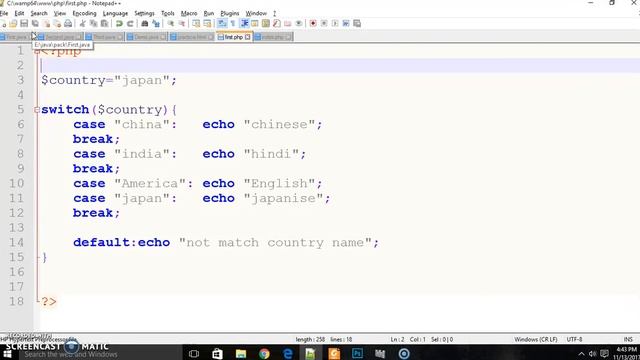
Task: Toggle the Folder as Workspace icon
Action: click(x=288, y=24)
